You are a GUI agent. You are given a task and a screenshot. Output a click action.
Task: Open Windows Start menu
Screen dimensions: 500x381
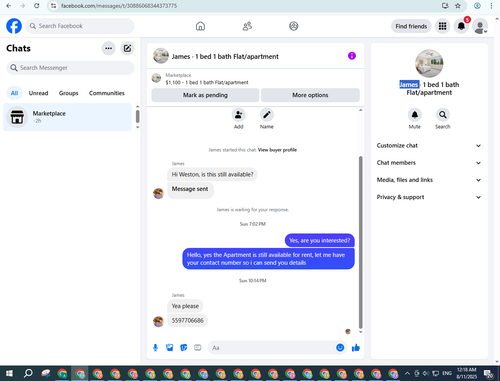(x=9, y=373)
